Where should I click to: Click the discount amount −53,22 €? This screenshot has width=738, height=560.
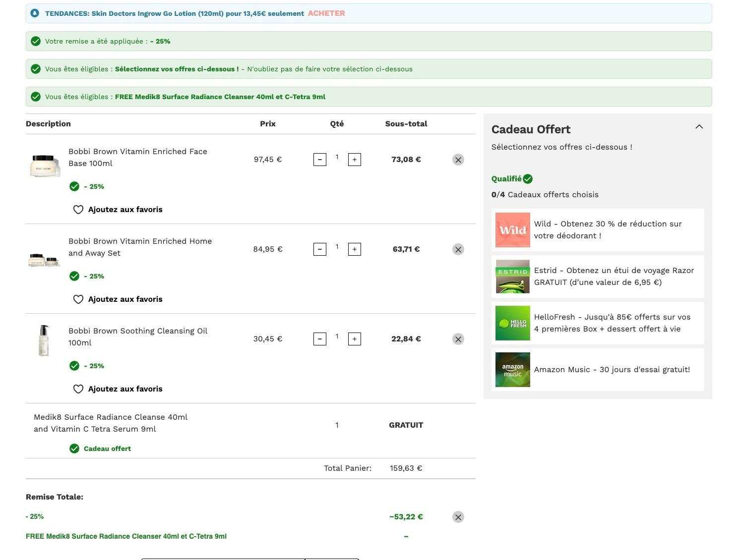pos(406,517)
